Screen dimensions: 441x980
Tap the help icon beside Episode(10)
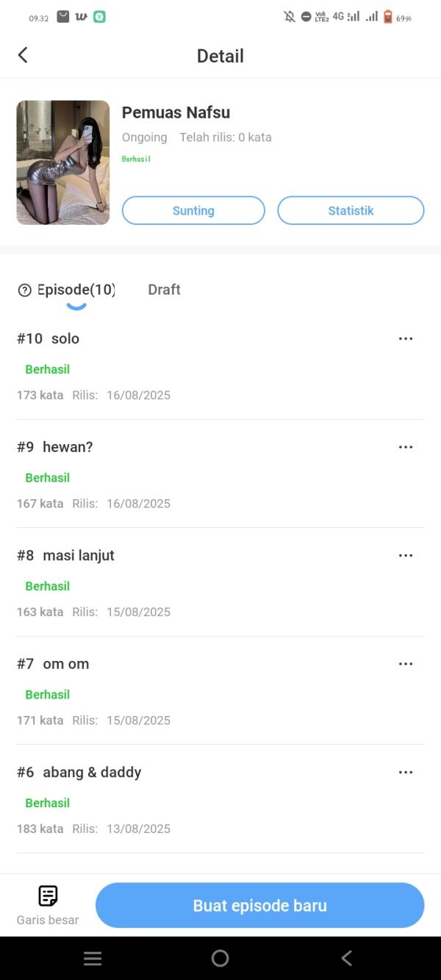point(25,290)
